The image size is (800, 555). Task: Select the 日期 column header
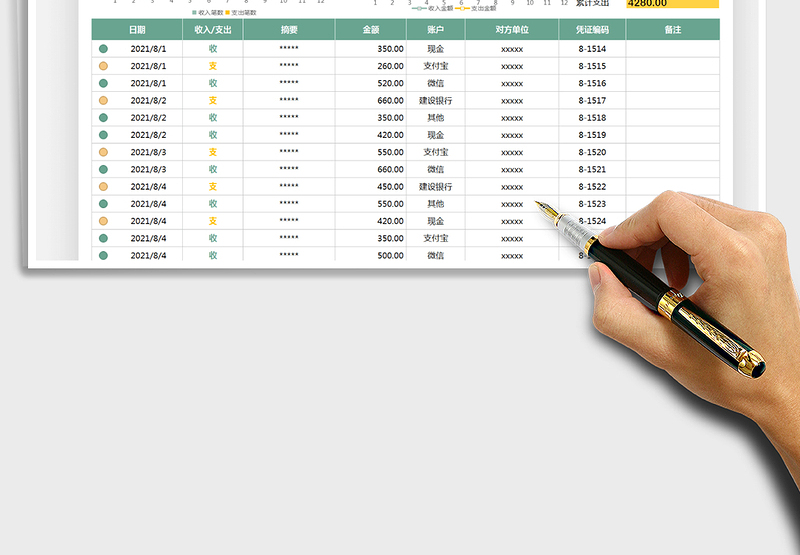tap(137, 30)
